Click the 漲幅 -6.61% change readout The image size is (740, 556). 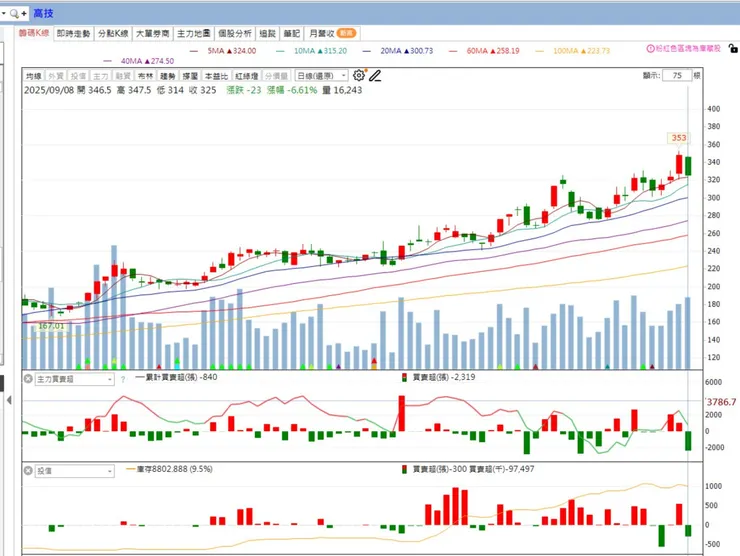pos(292,90)
